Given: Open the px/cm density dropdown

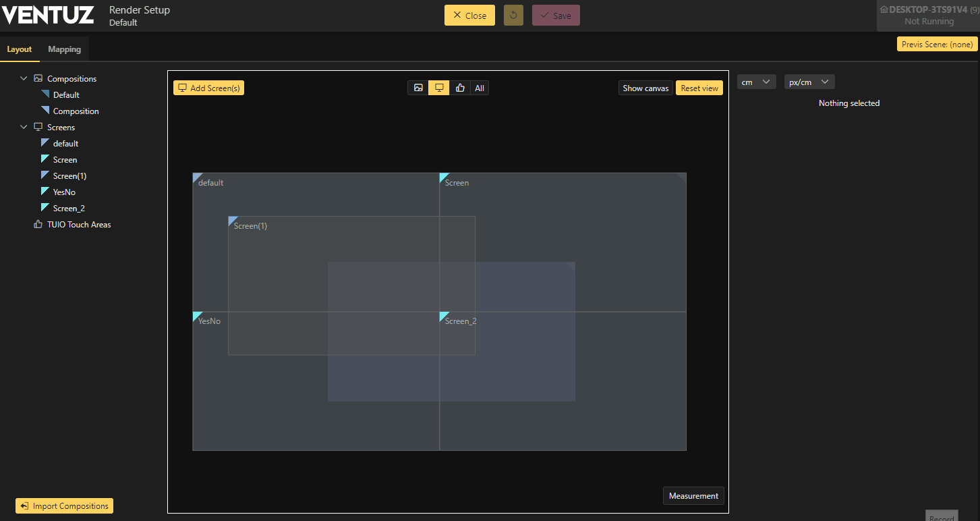Looking at the screenshot, I should [809, 82].
